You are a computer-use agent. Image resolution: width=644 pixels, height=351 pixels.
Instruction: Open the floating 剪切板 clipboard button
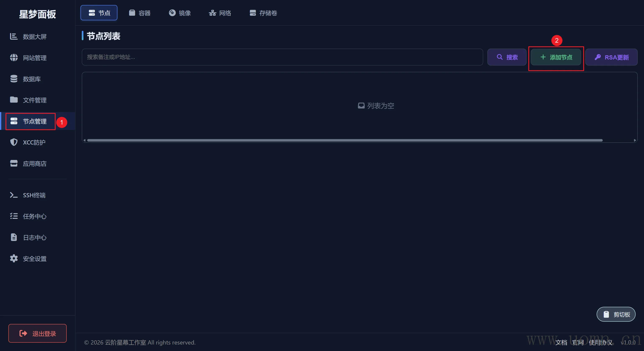pos(616,314)
